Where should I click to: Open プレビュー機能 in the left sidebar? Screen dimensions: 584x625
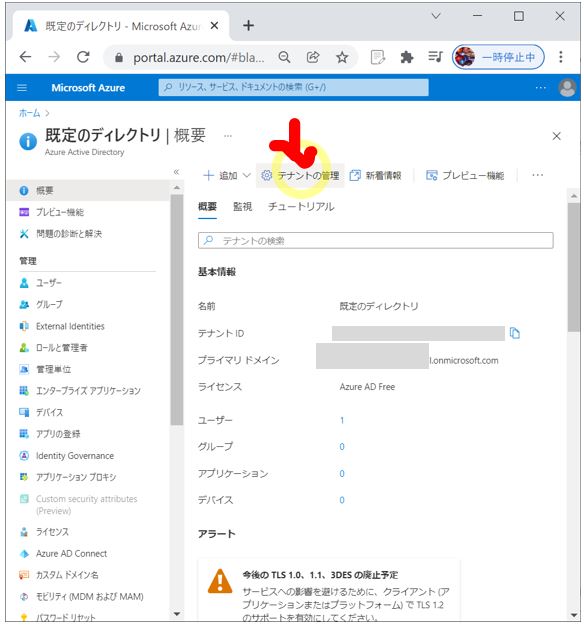click(60, 212)
